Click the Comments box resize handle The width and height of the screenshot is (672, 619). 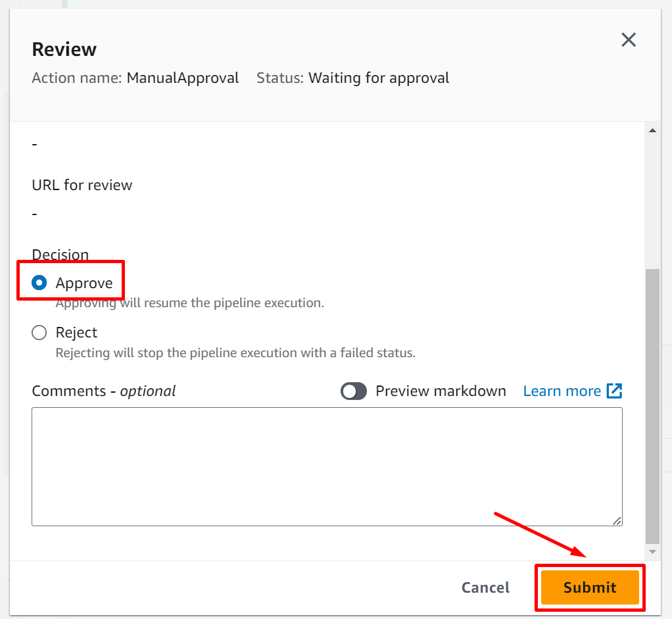[617, 520]
